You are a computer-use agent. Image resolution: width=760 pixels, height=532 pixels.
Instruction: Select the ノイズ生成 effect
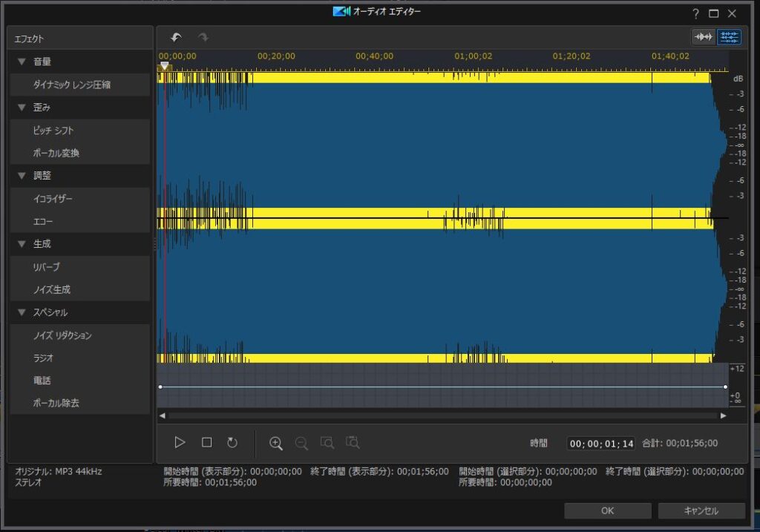pos(80,289)
